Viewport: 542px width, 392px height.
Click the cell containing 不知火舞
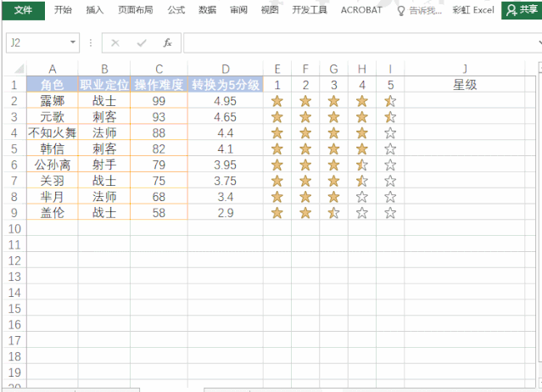[53, 132]
